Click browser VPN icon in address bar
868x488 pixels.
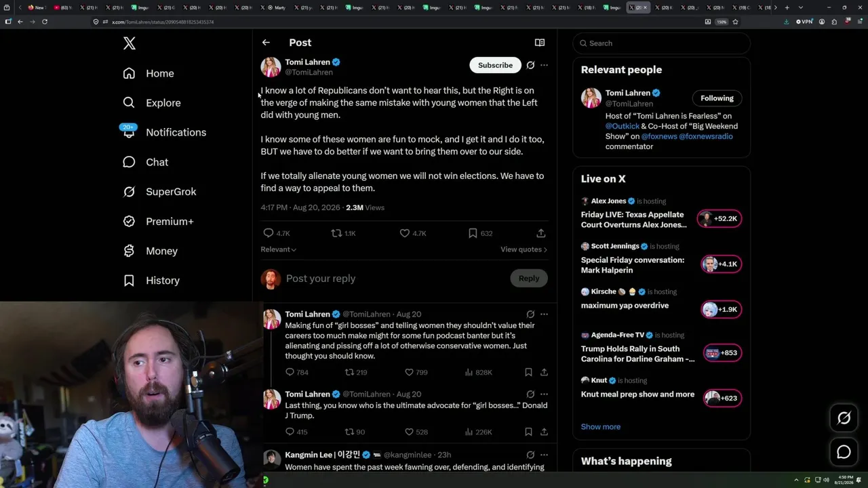(804, 22)
